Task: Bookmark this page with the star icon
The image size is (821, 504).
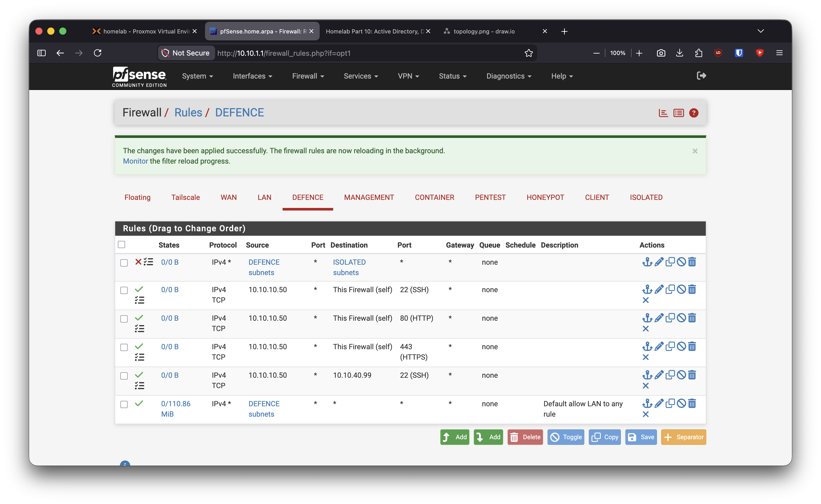Action: coord(528,53)
